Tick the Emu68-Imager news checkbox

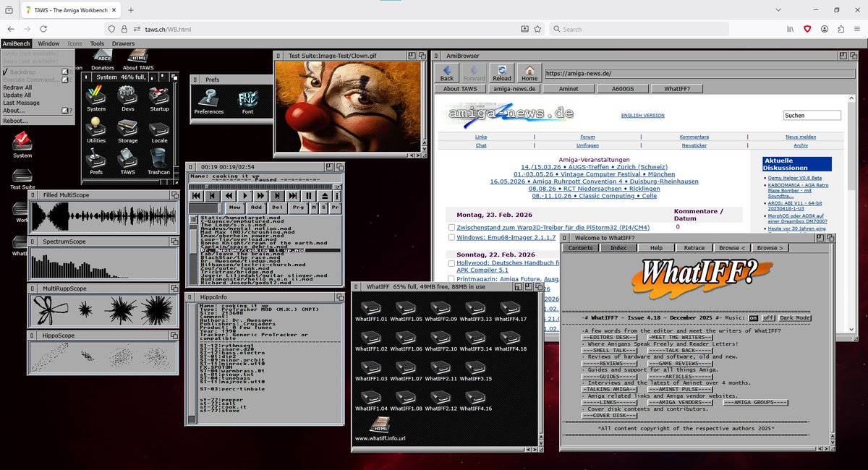[451, 237]
